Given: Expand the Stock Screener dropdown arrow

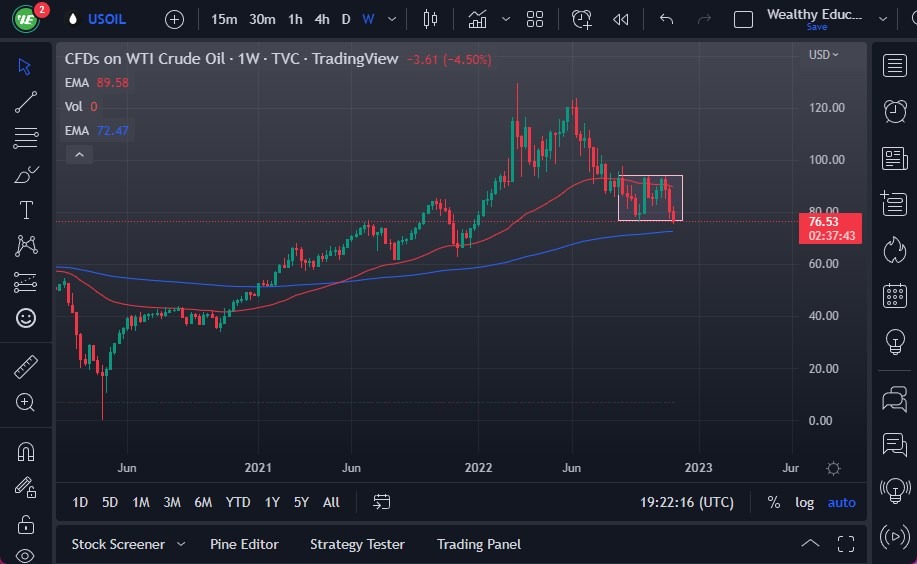Looking at the screenshot, I should [x=181, y=544].
